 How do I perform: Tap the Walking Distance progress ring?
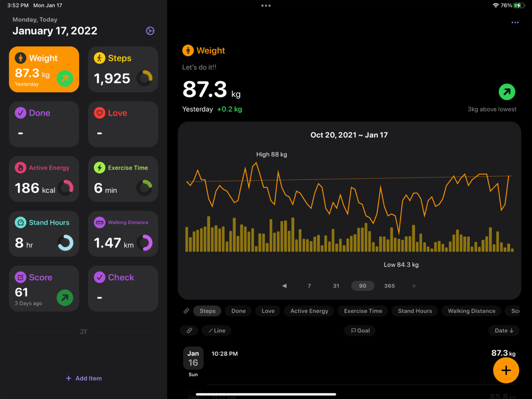145,243
